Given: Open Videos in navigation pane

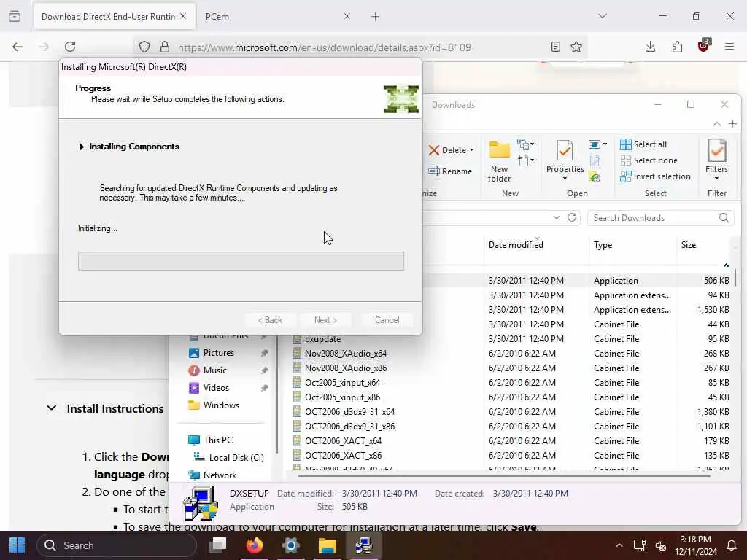Looking at the screenshot, I should [216, 388].
